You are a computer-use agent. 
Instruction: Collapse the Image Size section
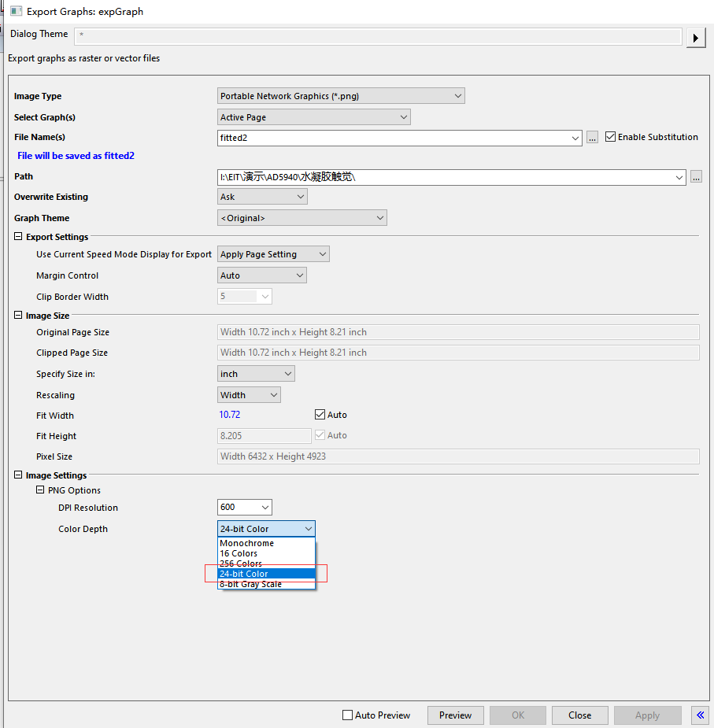pyautogui.click(x=17, y=315)
